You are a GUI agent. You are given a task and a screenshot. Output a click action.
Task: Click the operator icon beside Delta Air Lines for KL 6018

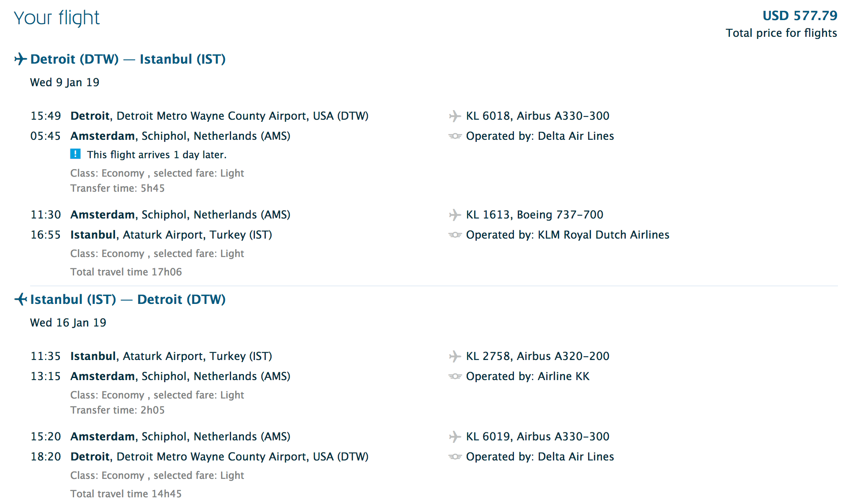(x=455, y=136)
